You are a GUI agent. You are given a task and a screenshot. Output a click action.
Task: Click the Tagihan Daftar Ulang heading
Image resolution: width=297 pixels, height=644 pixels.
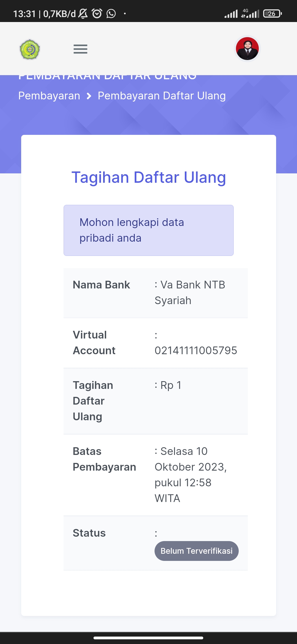point(148,177)
